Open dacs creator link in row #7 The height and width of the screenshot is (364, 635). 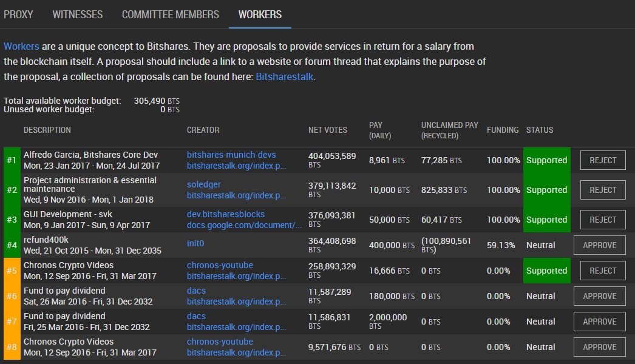point(196,316)
